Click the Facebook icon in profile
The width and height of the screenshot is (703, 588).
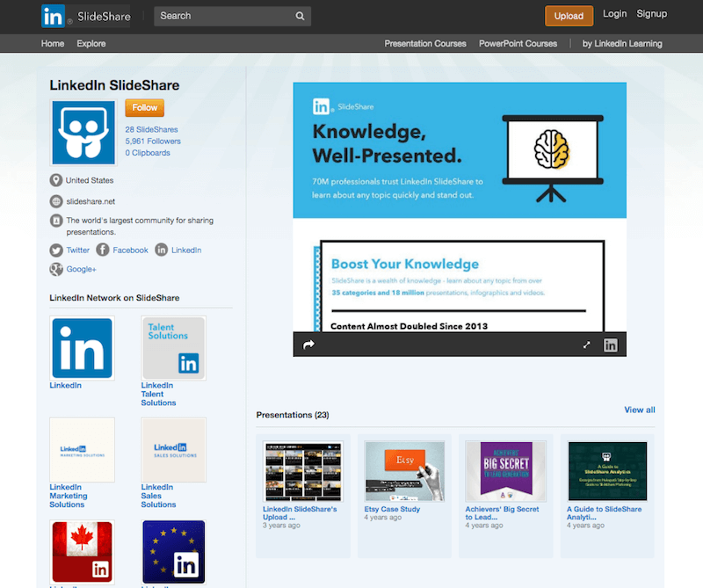103,250
